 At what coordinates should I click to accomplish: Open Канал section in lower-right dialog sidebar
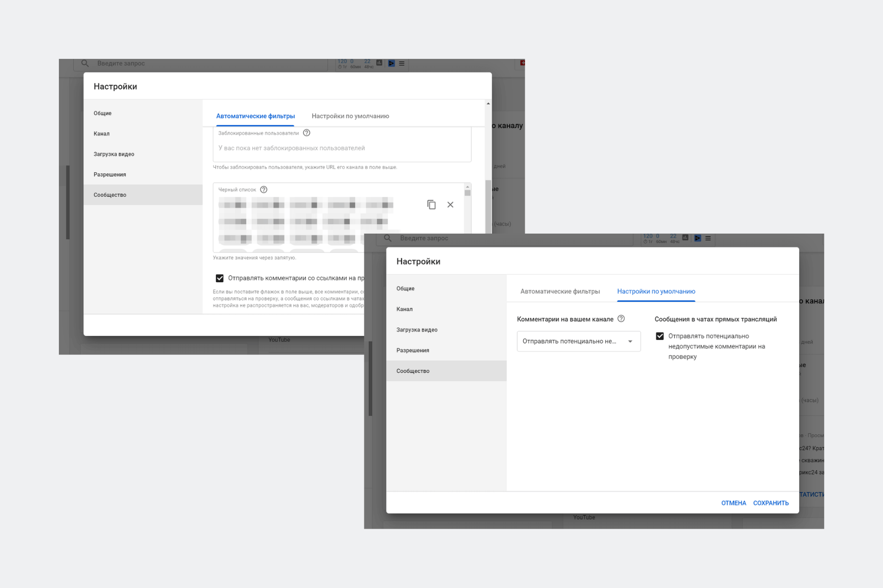446,309
